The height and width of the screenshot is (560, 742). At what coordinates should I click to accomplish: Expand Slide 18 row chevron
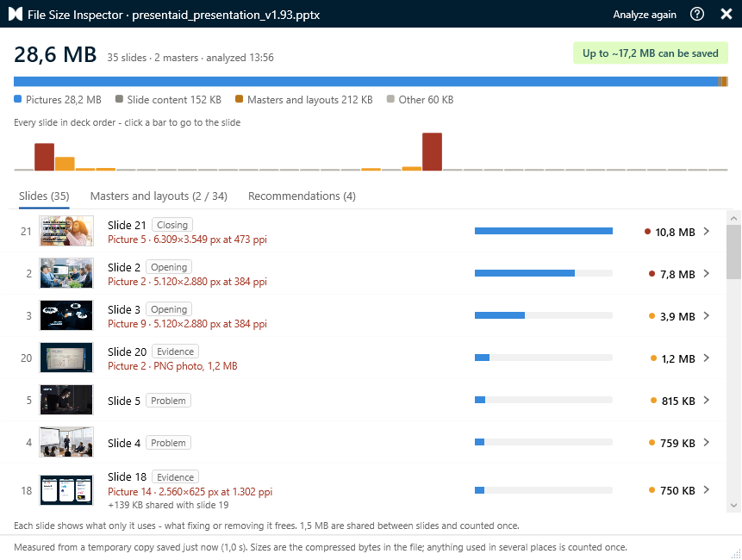(x=706, y=490)
